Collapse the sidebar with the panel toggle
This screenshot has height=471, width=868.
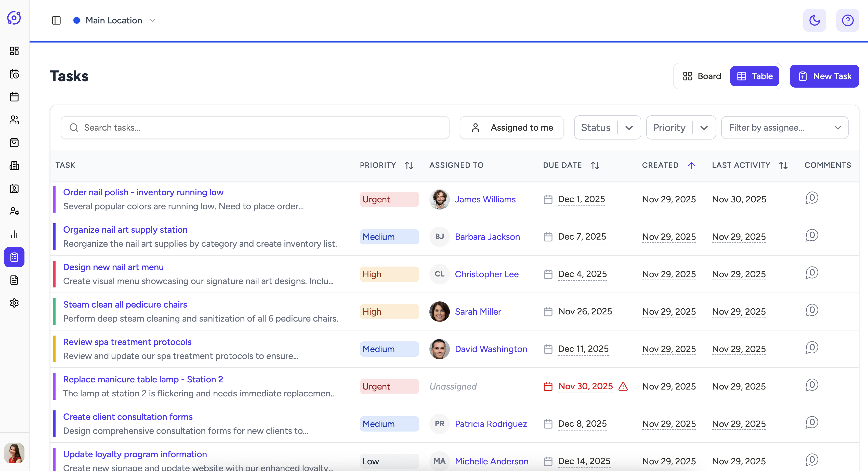tap(56, 20)
